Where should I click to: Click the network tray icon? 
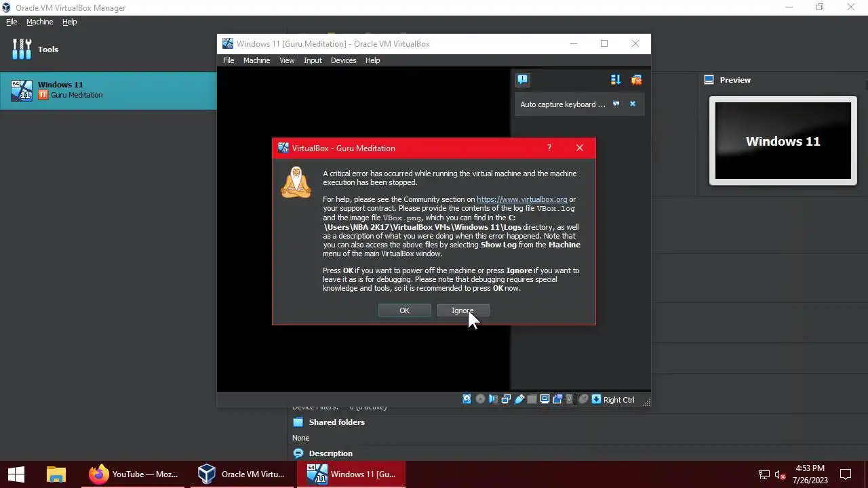[764, 474]
